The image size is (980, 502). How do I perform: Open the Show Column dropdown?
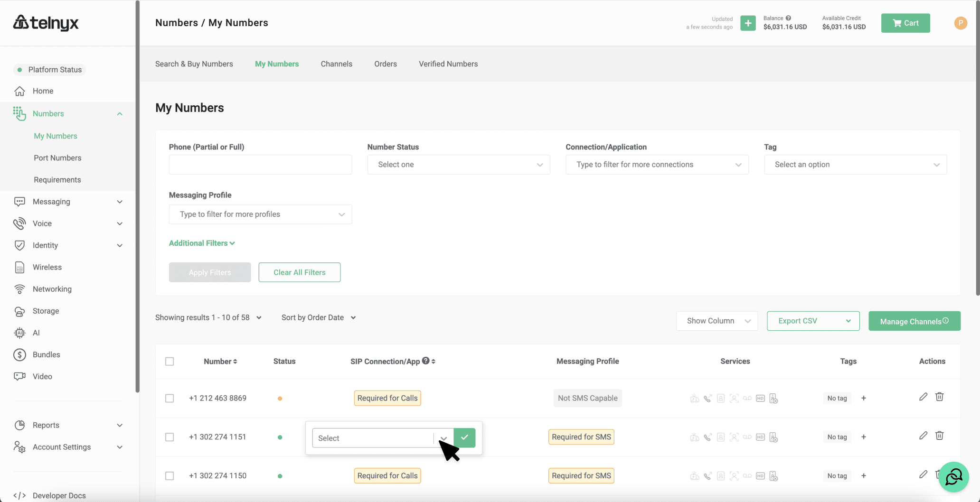[x=717, y=321]
